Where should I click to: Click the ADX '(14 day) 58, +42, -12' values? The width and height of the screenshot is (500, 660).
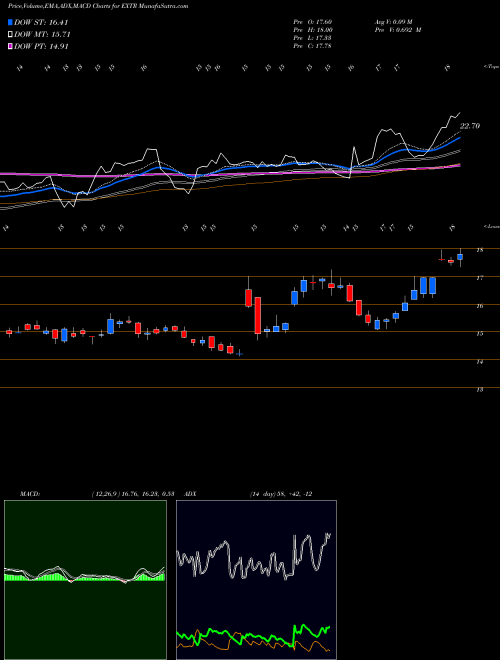point(280,494)
